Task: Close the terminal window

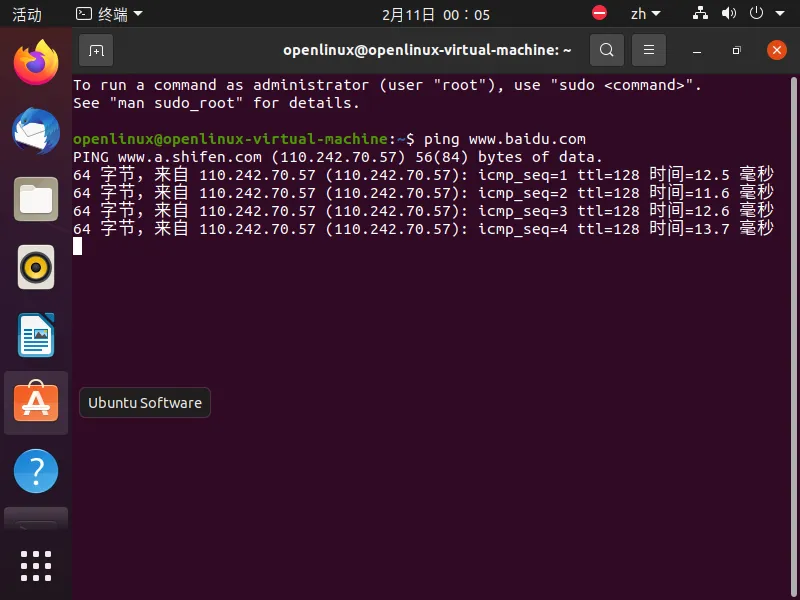Action: tap(777, 50)
